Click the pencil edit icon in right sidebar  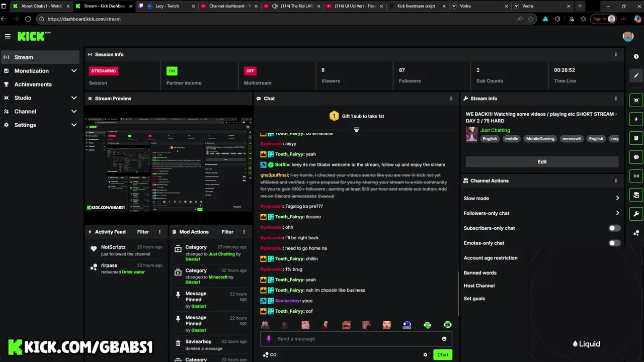tap(636, 76)
